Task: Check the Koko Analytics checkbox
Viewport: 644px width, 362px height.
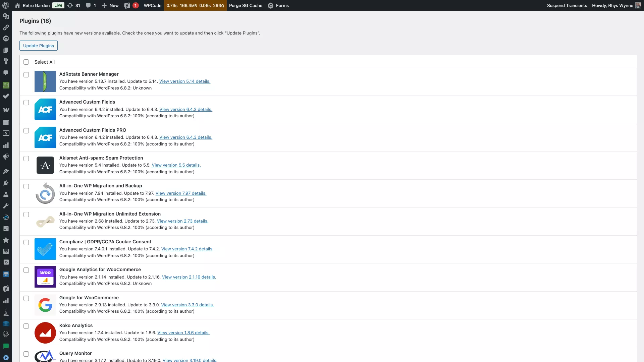Action: coord(26,326)
